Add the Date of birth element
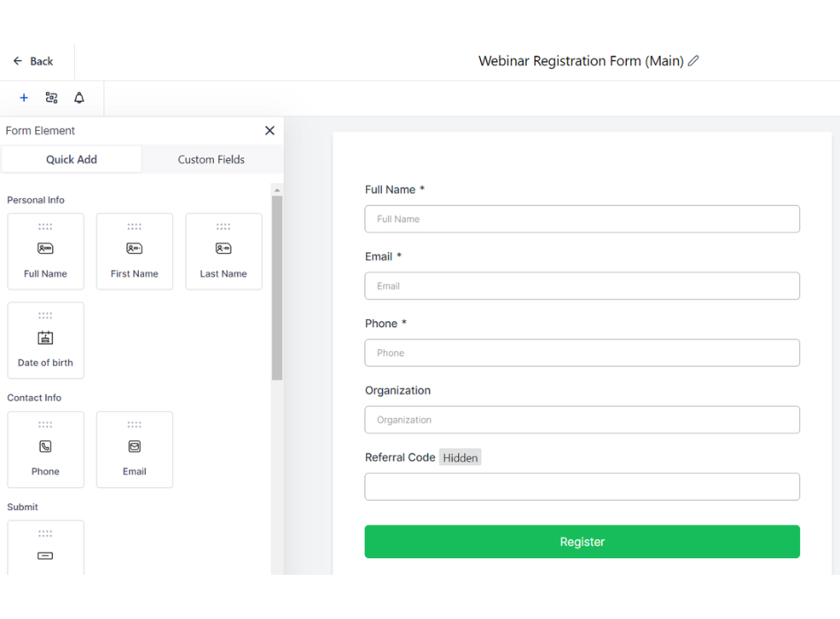 coord(45,340)
